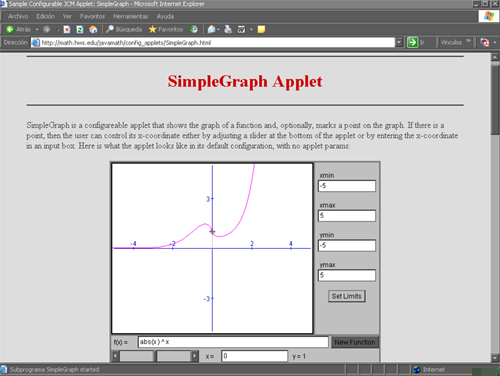Expand the address bar dropdown arrow
The image size is (500, 376).
(x=399, y=42)
